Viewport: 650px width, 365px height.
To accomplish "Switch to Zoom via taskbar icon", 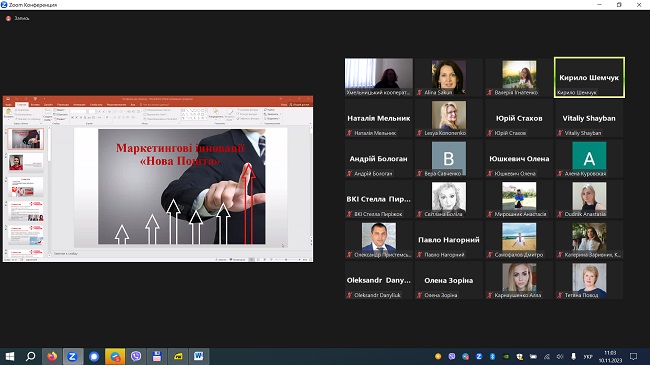I will (x=73, y=356).
